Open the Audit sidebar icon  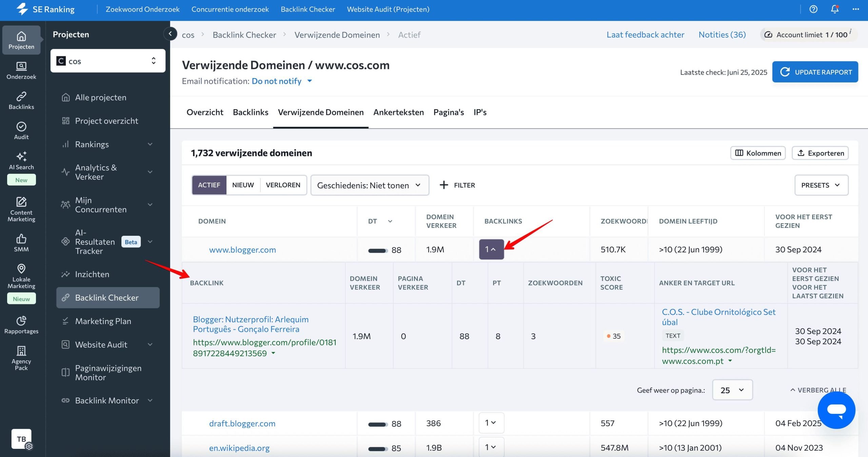point(21,131)
